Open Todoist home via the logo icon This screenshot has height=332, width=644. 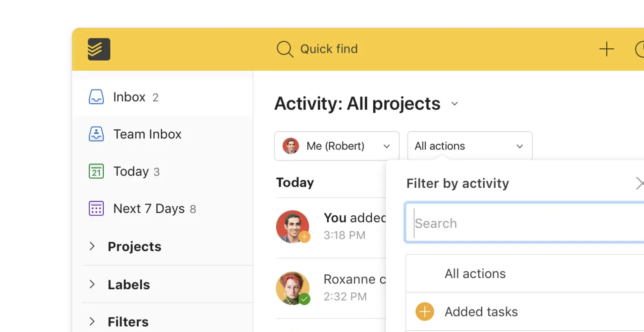[x=99, y=49]
